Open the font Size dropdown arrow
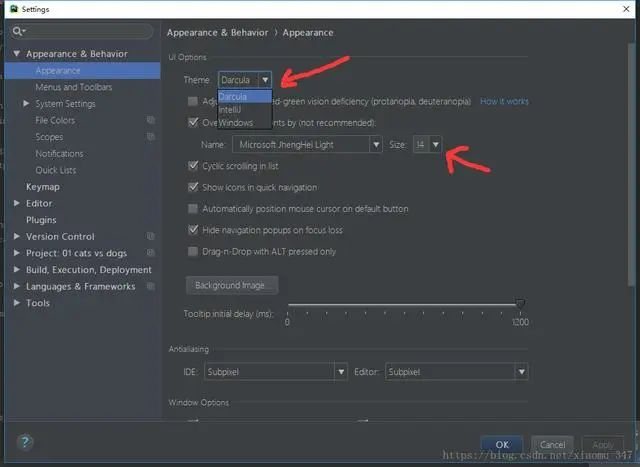 436,145
